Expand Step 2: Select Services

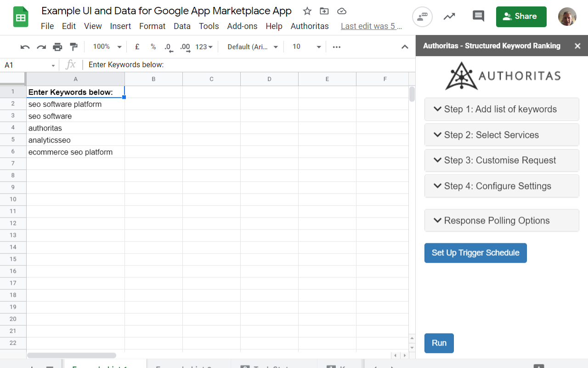click(502, 135)
